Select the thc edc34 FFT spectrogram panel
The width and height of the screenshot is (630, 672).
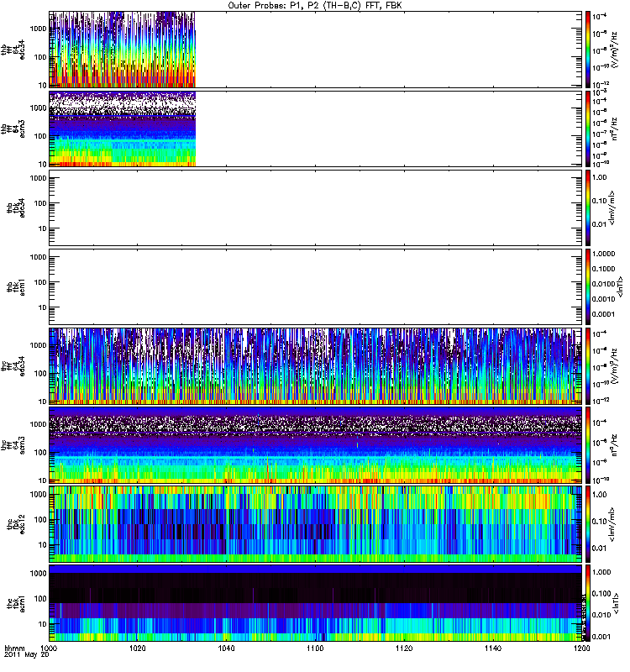click(x=314, y=366)
